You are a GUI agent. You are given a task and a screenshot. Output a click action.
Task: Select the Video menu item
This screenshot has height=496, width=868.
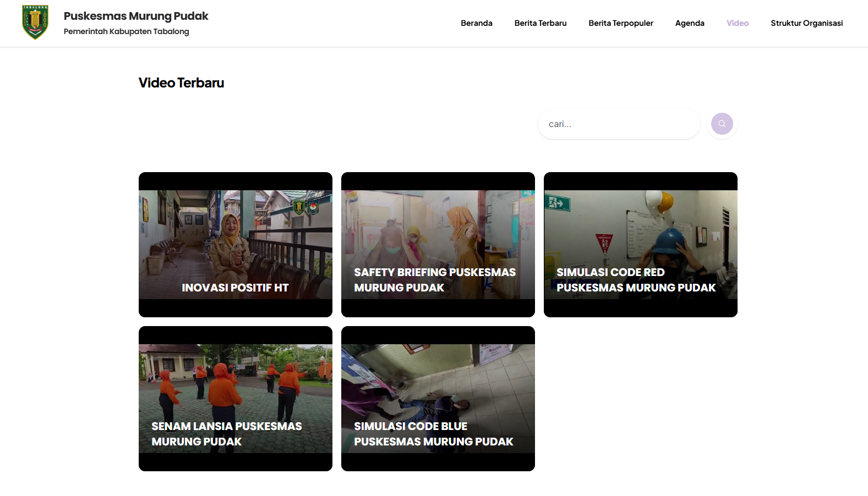coord(738,23)
